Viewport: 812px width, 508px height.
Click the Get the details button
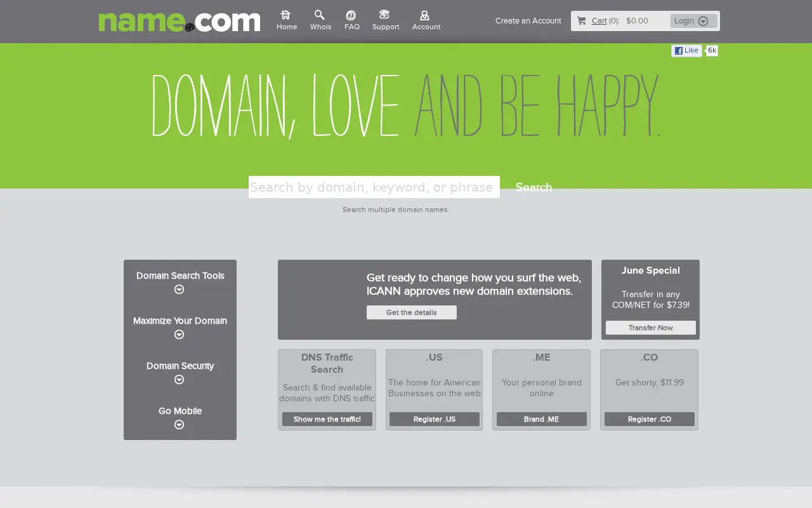[x=412, y=312]
